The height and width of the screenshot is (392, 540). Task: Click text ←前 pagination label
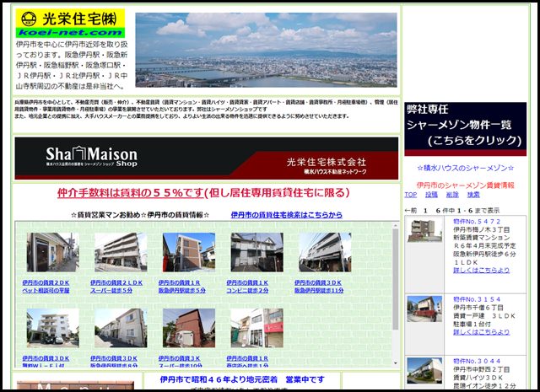(411, 210)
